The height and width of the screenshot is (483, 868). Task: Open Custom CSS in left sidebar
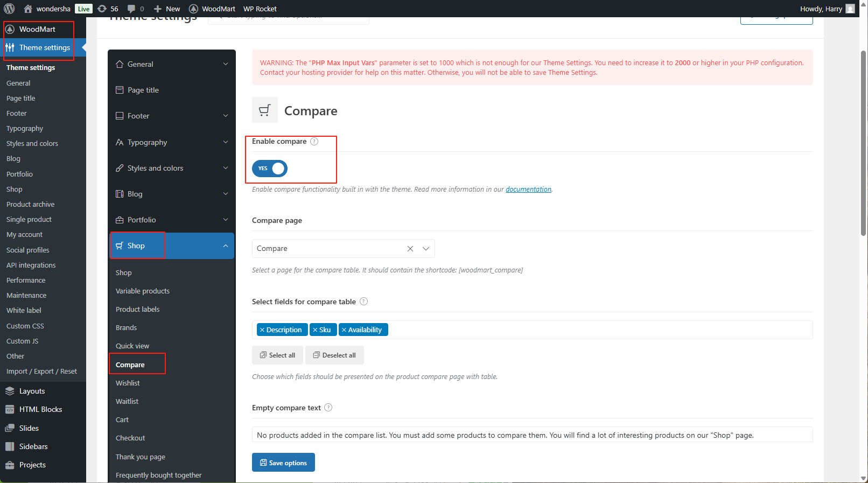[x=25, y=326]
